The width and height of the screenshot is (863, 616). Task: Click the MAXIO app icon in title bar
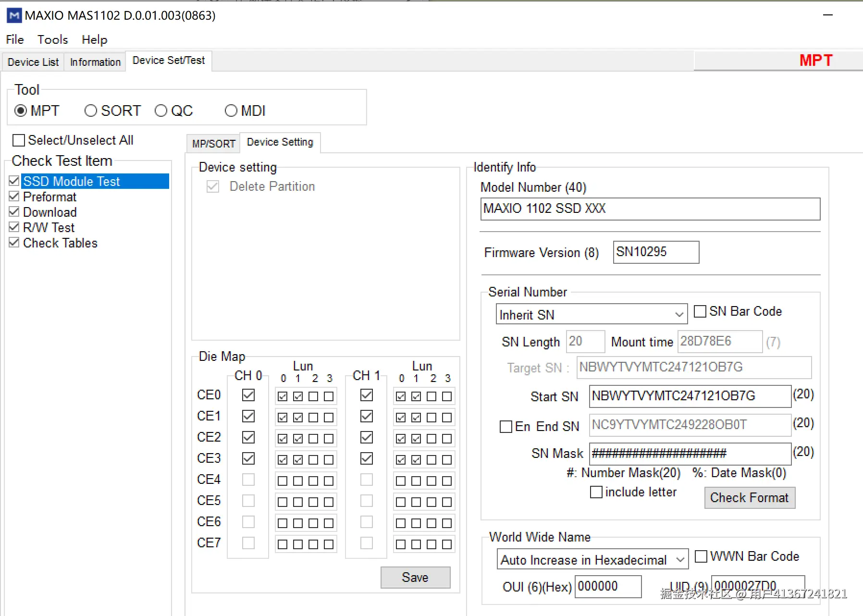(x=14, y=15)
